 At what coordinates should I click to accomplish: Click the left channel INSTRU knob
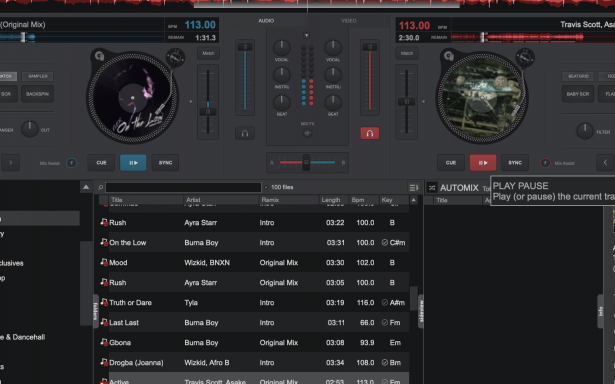point(281,75)
